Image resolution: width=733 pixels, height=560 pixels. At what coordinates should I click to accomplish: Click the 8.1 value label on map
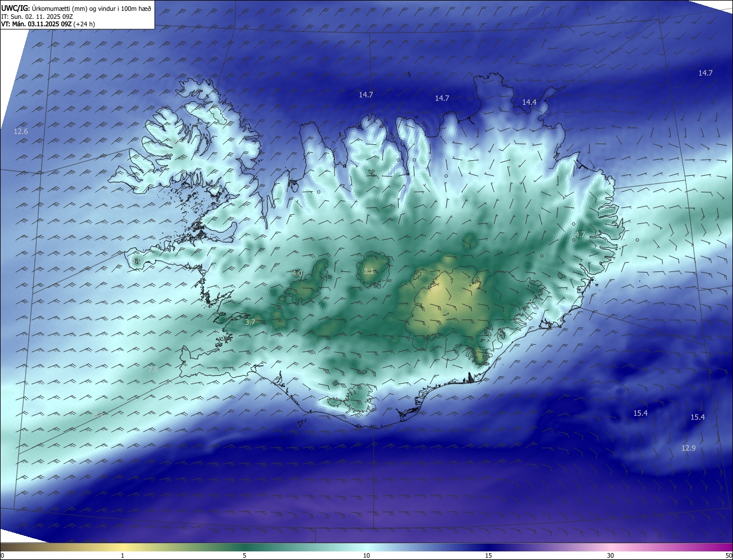99,413
